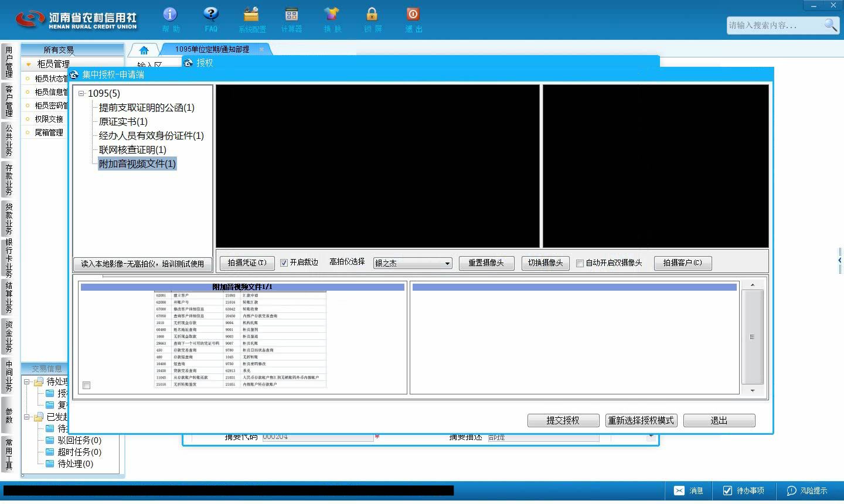The image size is (844, 504).
Task: Check the thumbnail selection checkbox
Action: click(x=86, y=385)
